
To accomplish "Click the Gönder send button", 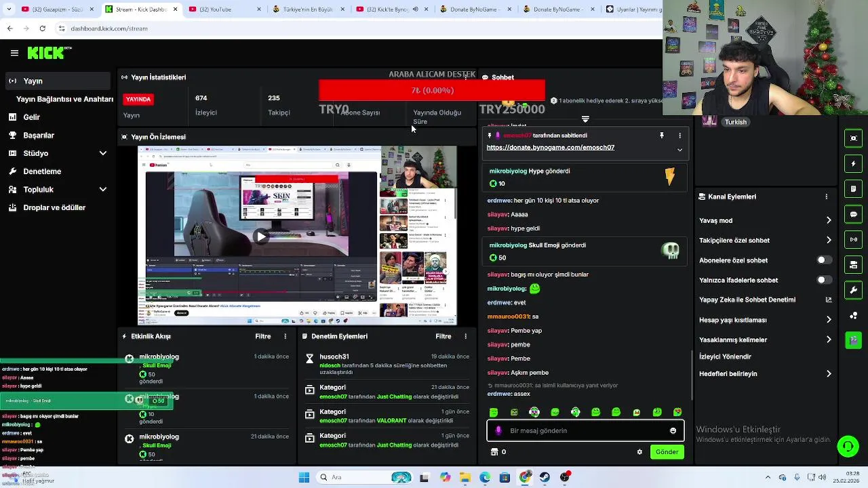I will click(667, 452).
